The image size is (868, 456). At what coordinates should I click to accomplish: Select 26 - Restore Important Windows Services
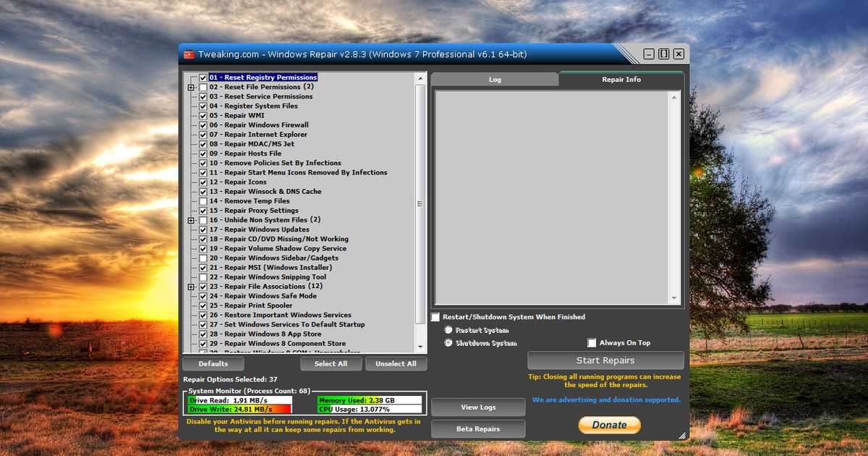click(281, 315)
